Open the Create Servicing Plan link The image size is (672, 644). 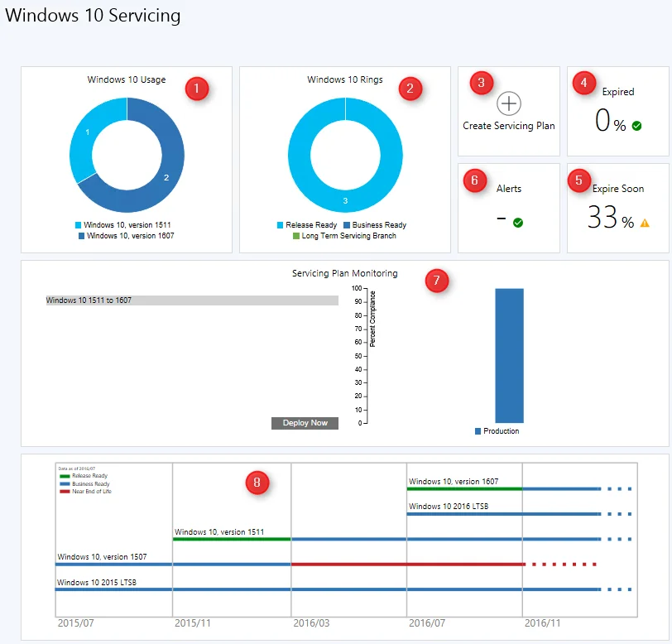[509, 126]
